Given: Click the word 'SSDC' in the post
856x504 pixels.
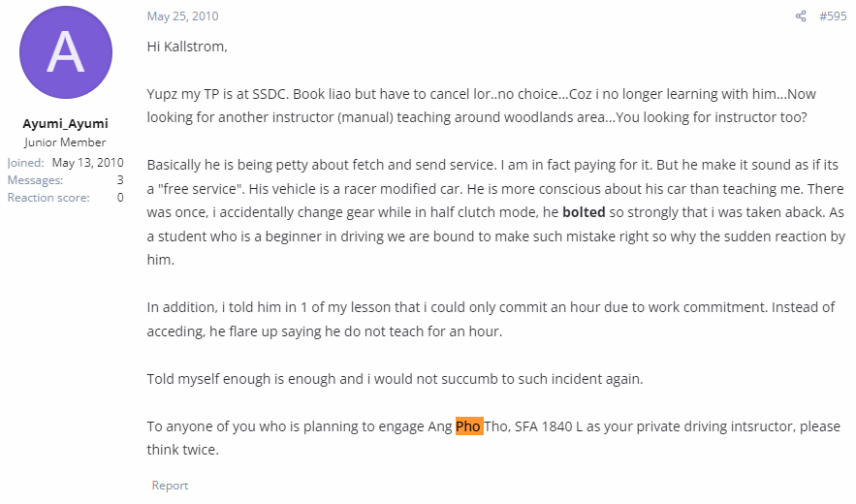Looking at the screenshot, I should pyautogui.click(x=269, y=94).
